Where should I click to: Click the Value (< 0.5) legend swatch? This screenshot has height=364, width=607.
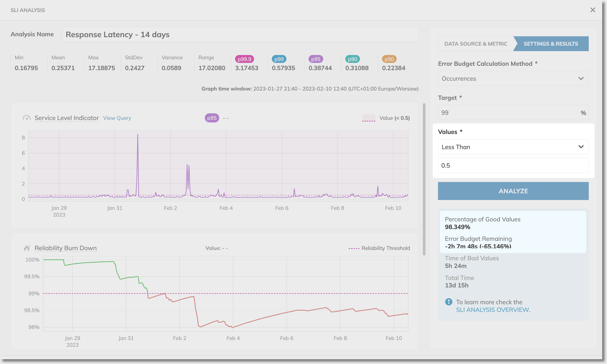(x=369, y=118)
